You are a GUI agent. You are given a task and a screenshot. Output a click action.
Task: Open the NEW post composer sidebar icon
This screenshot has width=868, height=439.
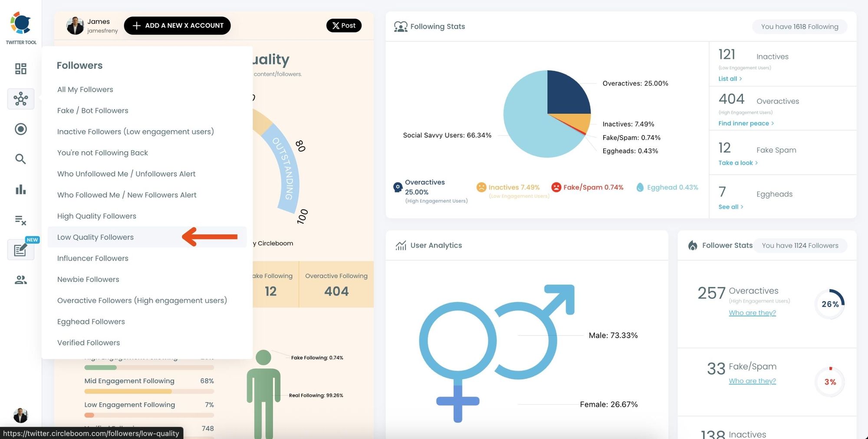(x=20, y=250)
